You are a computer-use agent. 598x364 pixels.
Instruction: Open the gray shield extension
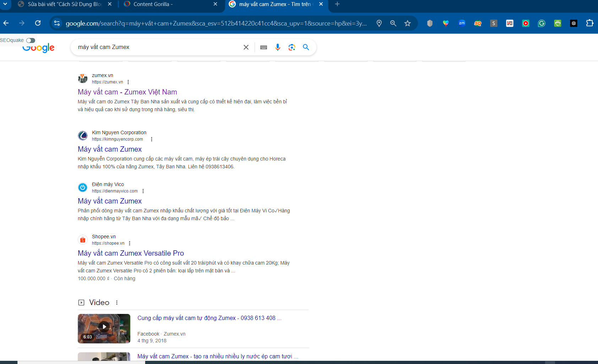pyautogui.click(x=430, y=23)
